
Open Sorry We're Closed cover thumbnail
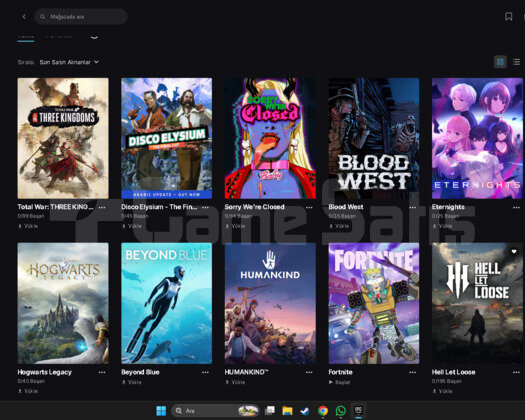click(270, 138)
